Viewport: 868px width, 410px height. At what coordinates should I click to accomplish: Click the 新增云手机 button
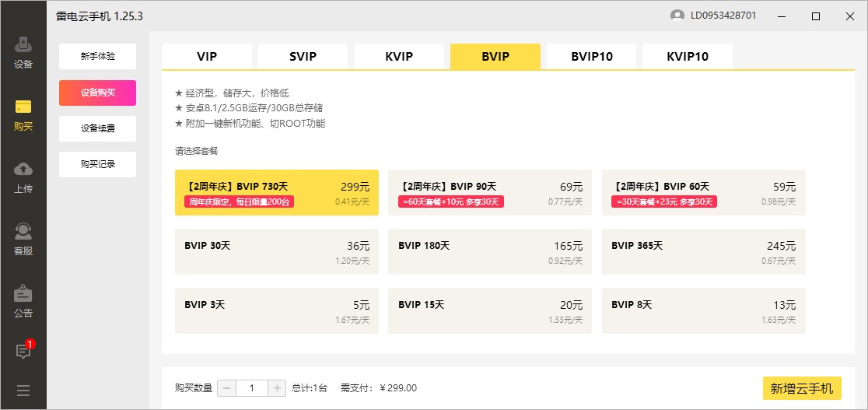point(801,388)
